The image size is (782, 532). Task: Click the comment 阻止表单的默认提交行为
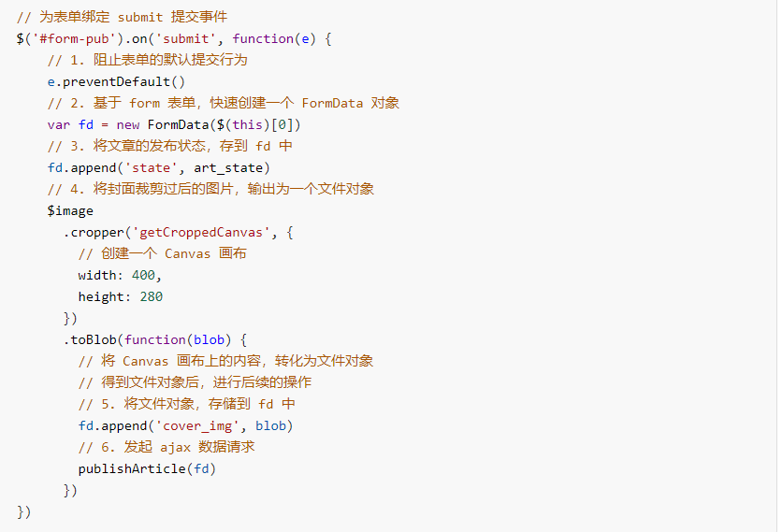coord(148,61)
